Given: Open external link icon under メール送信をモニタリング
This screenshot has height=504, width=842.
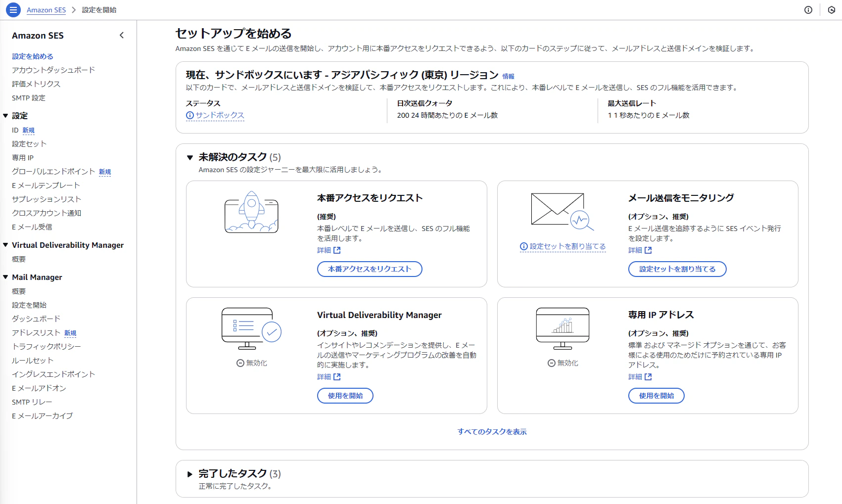Looking at the screenshot, I should click(648, 250).
